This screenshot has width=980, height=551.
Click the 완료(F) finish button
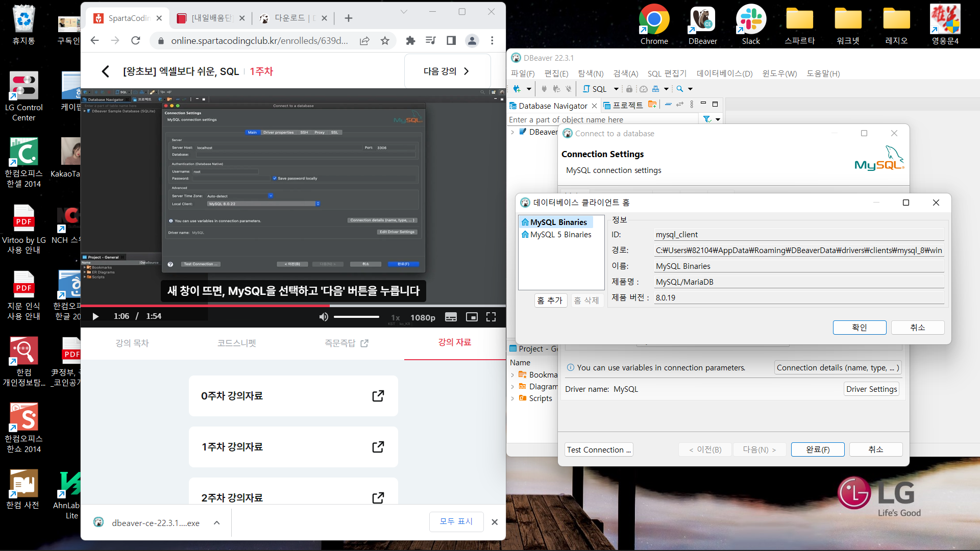pyautogui.click(x=818, y=449)
